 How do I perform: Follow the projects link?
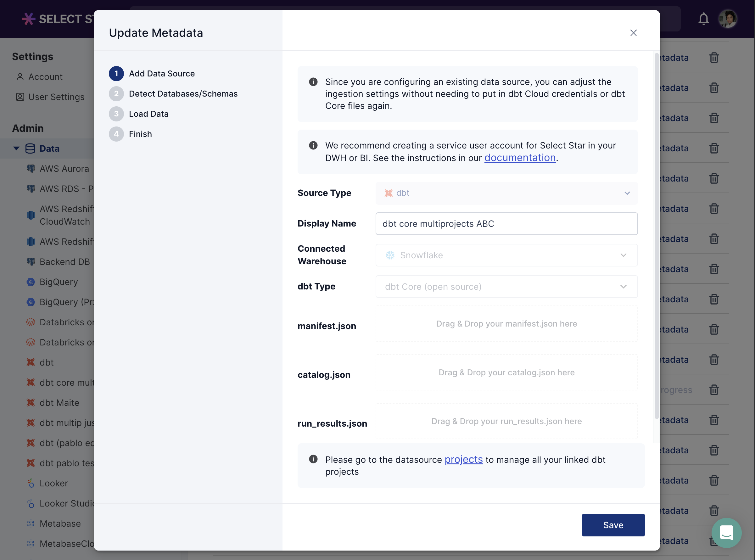point(463,460)
